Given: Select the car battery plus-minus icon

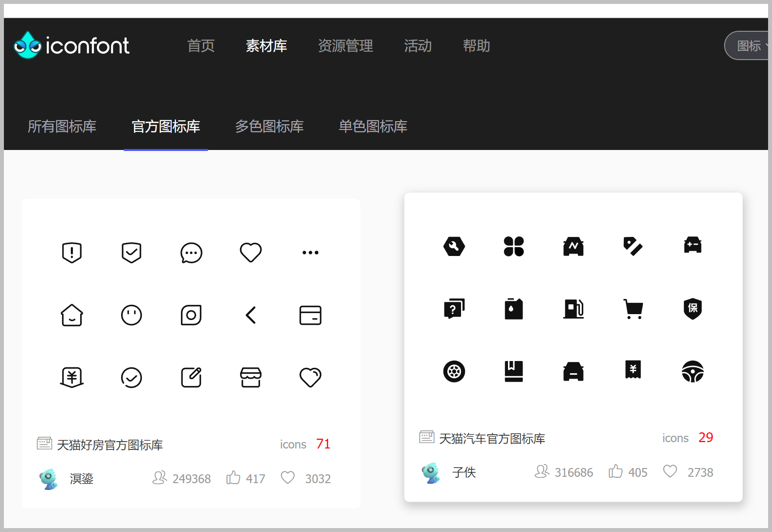Looking at the screenshot, I should click(x=693, y=245).
